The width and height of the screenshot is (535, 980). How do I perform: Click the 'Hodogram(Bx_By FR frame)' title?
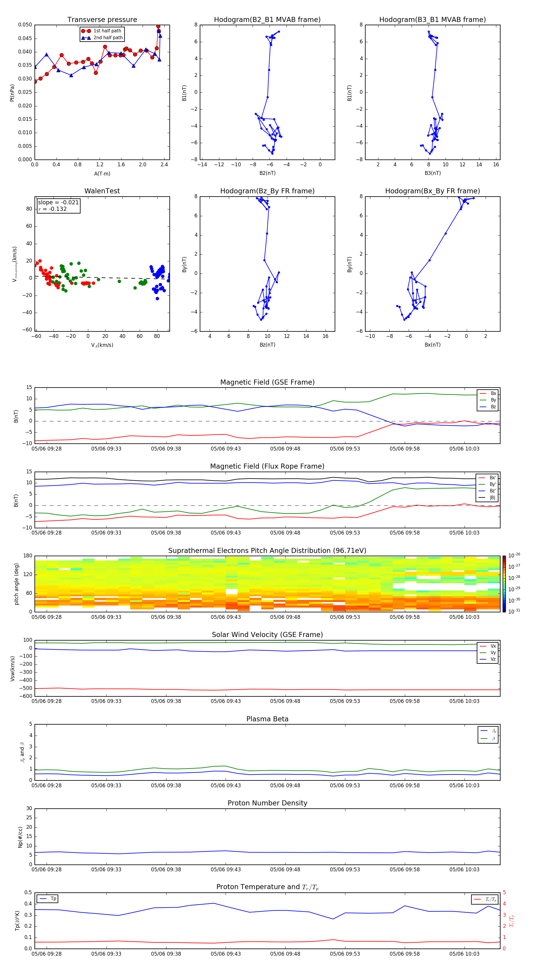tap(432, 191)
